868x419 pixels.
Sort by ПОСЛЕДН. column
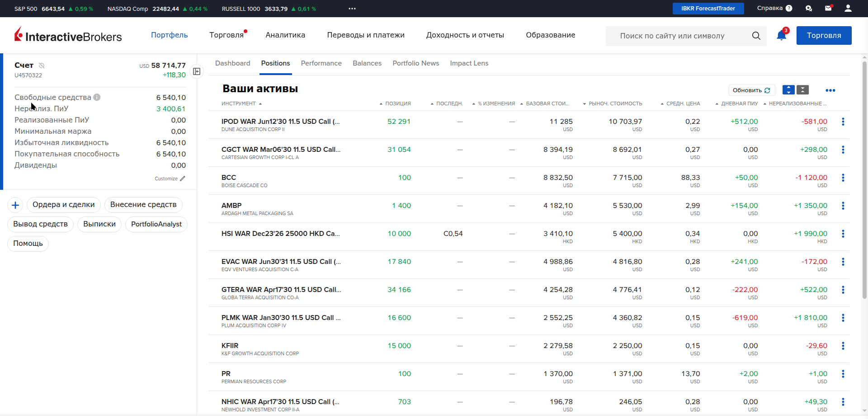447,104
